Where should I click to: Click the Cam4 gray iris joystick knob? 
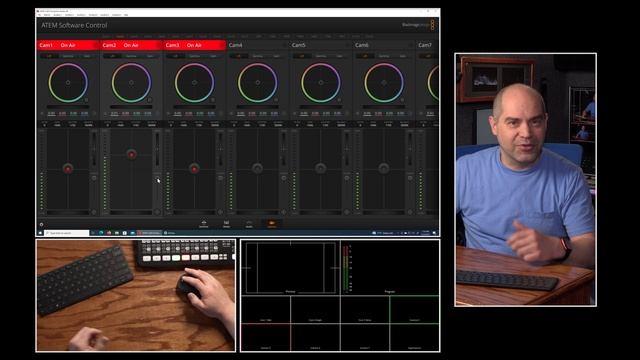point(258,168)
